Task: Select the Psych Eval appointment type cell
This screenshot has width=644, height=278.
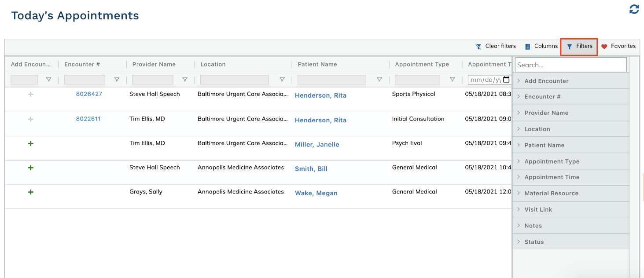Action: point(407,143)
